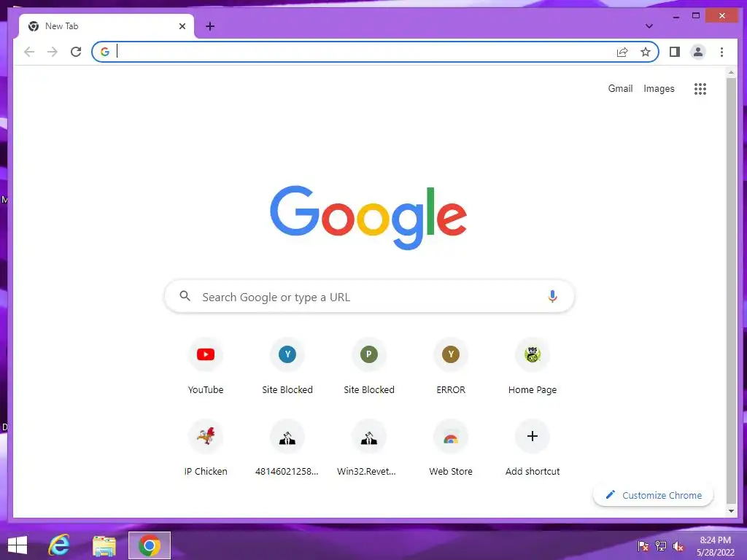Image resolution: width=747 pixels, height=560 pixels.
Task: Open Images link
Action: pyautogui.click(x=659, y=88)
